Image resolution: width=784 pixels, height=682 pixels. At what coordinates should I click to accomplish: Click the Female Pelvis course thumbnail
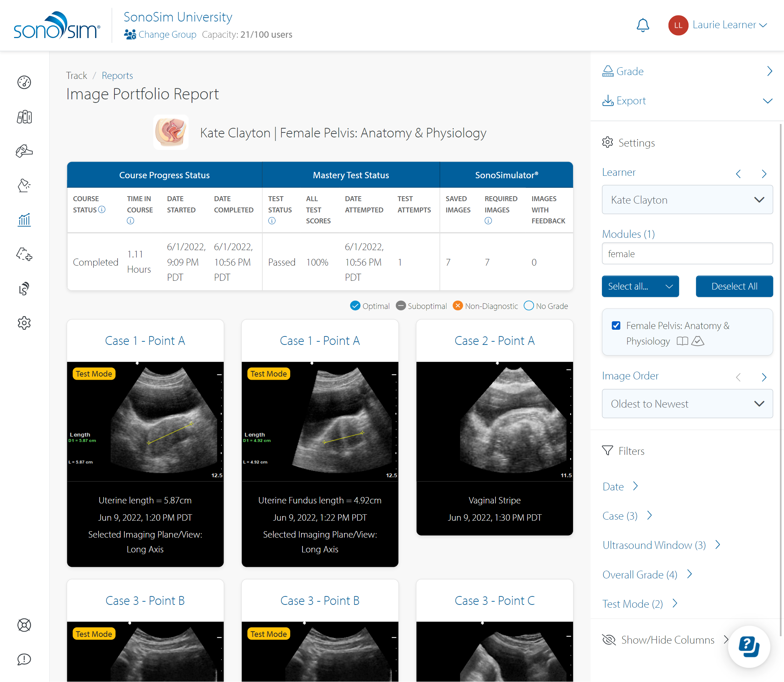point(171,132)
